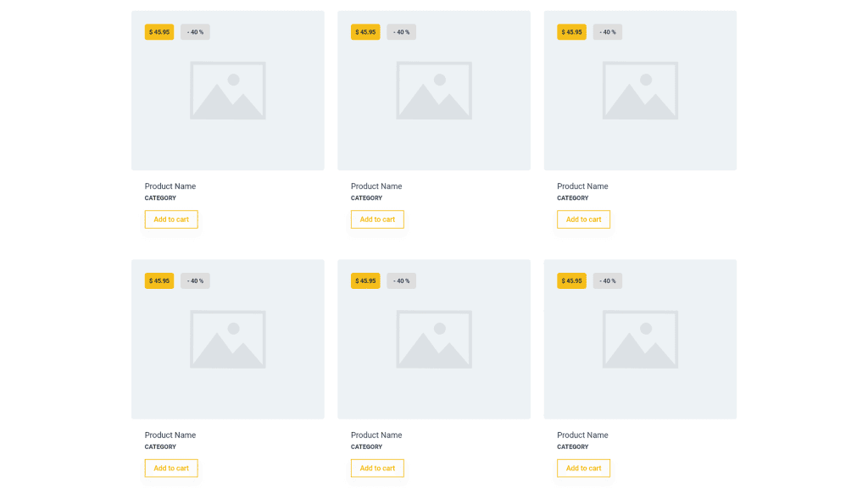Select the $45.95 price tag on the bottom-right card
This screenshot has width=868, height=488.
tap(571, 281)
